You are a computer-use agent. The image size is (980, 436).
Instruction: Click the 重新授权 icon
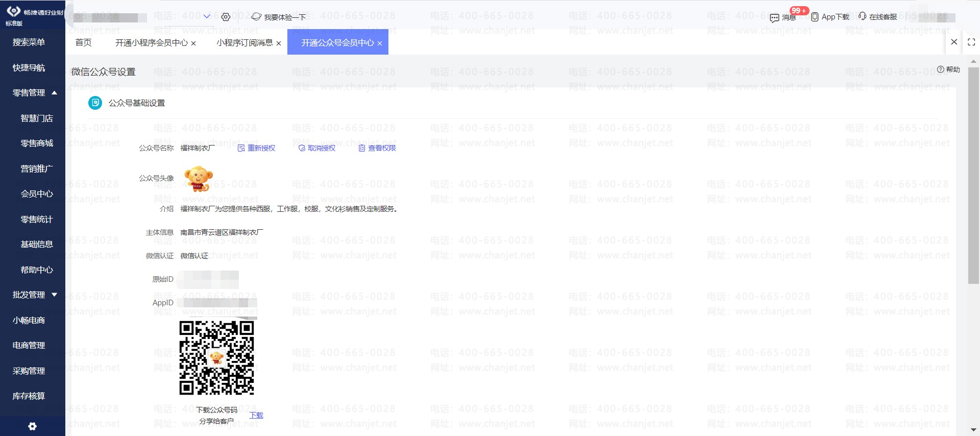point(241,148)
